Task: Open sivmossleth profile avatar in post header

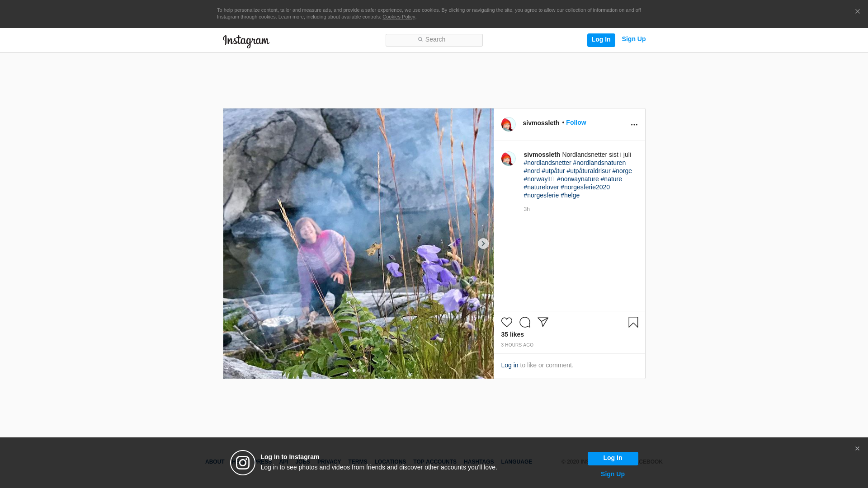Action: pos(508,124)
